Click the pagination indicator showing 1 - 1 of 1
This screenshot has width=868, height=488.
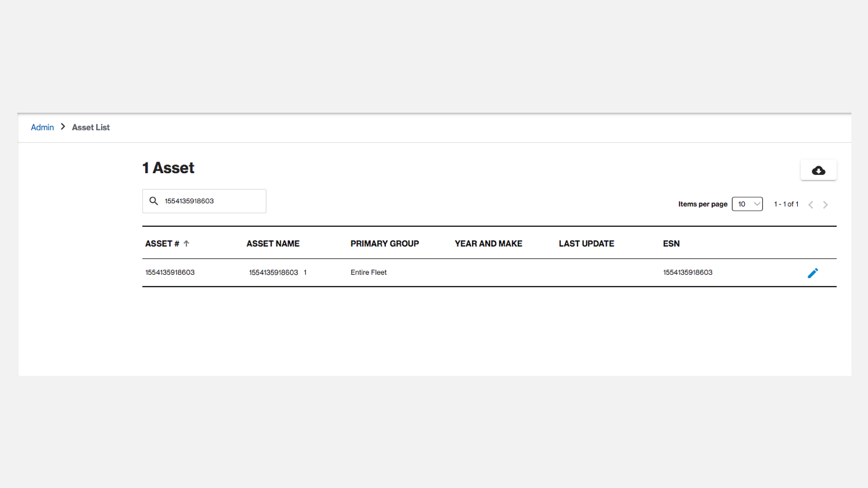pos(786,204)
